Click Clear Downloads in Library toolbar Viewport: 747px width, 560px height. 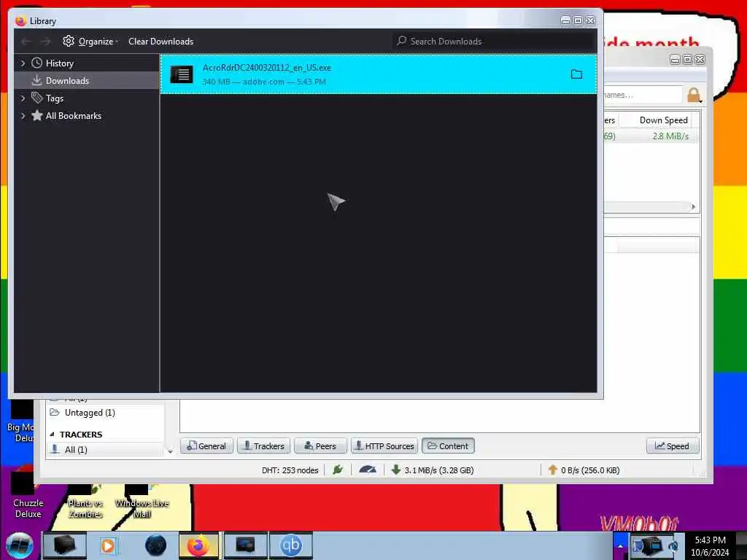tap(160, 42)
